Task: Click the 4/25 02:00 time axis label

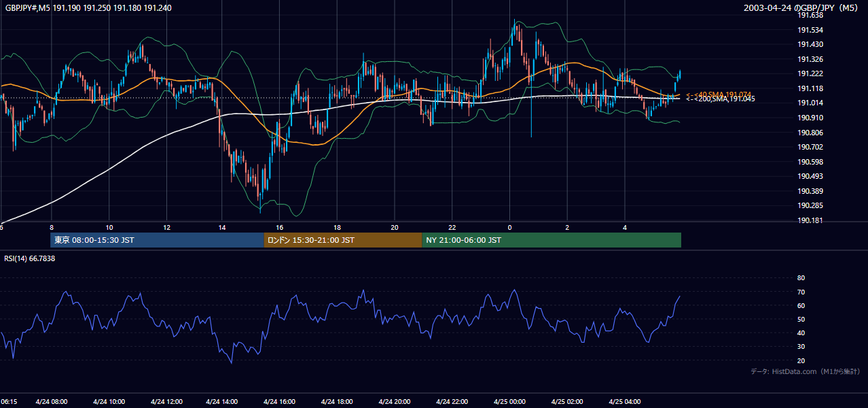Action: pyautogui.click(x=567, y=402)
